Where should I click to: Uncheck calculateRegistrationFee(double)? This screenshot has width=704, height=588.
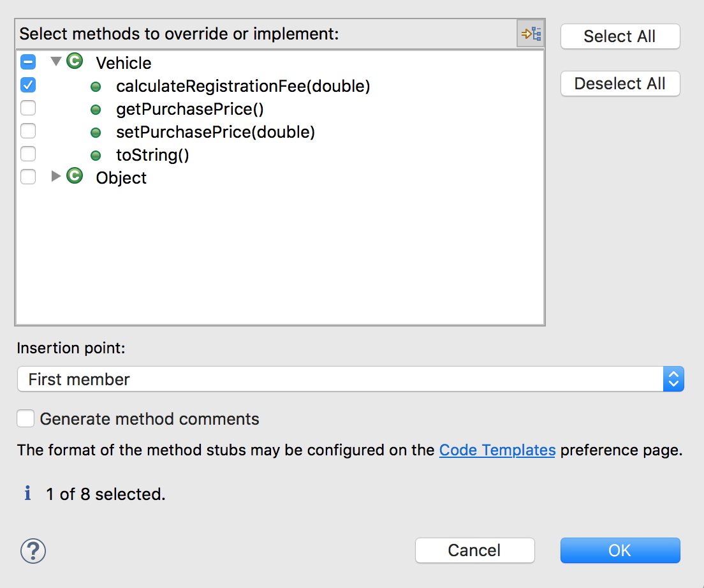tap(27, 85)
